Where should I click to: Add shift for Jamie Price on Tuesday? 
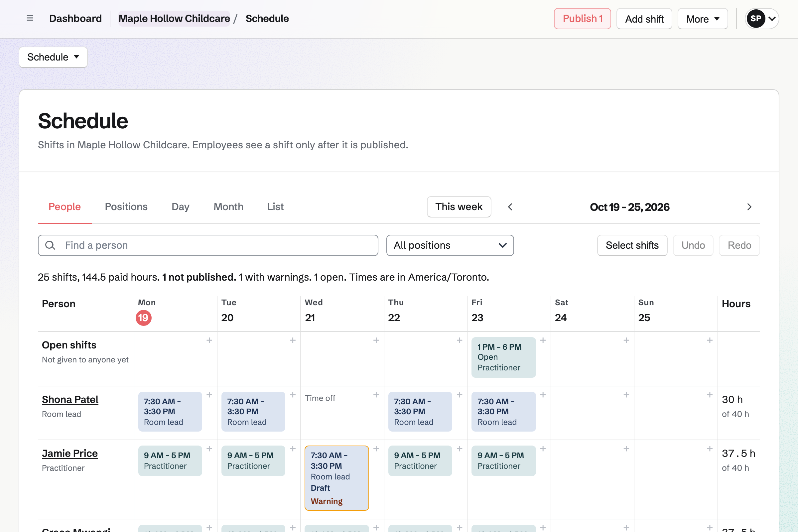point(293,449)
